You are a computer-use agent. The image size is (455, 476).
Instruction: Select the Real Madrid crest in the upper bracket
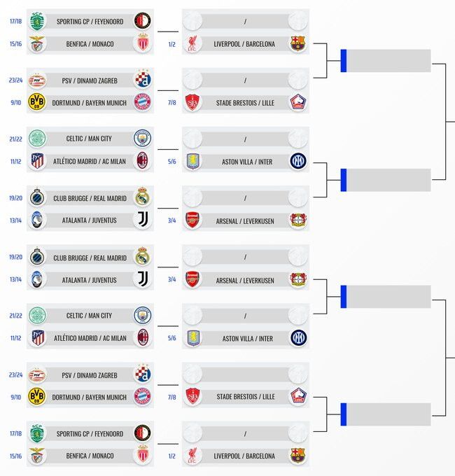pyautogui.click(x=142, y=197)
